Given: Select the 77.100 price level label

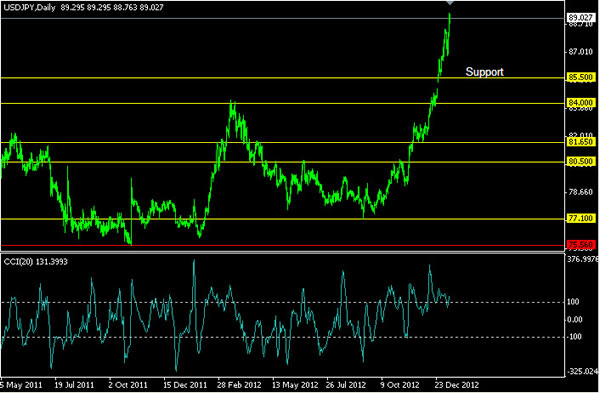Looking at the screenshot, I should pos(580,219).
